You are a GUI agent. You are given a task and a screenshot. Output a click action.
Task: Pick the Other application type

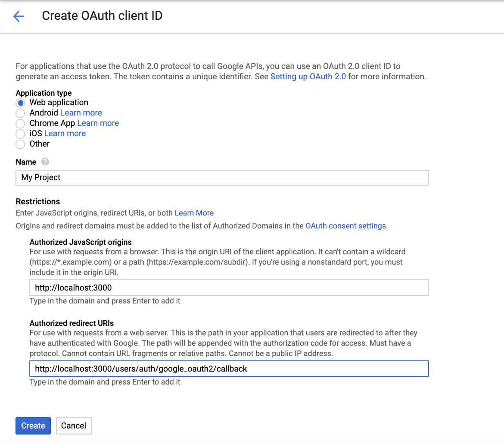click(20, 144)
